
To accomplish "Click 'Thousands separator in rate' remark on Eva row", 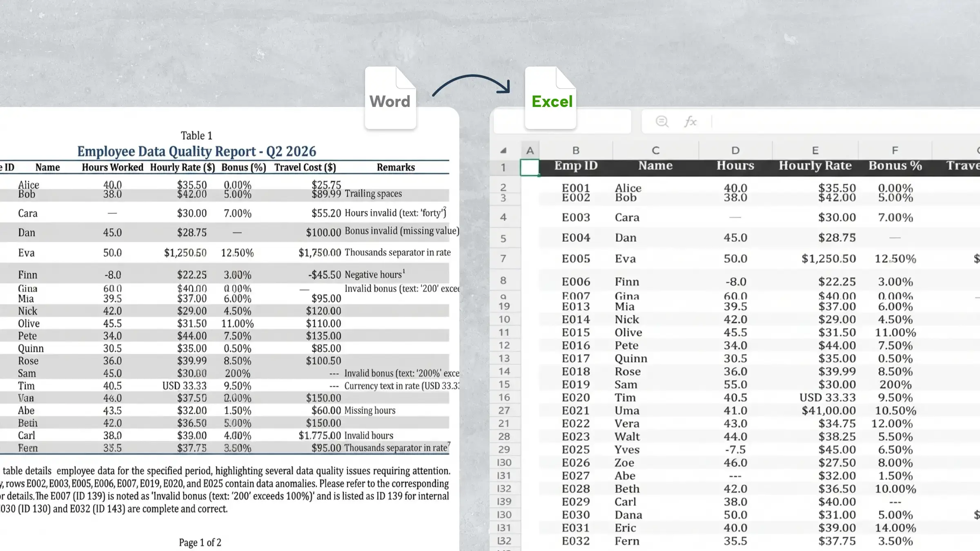I will coord(397,252).
